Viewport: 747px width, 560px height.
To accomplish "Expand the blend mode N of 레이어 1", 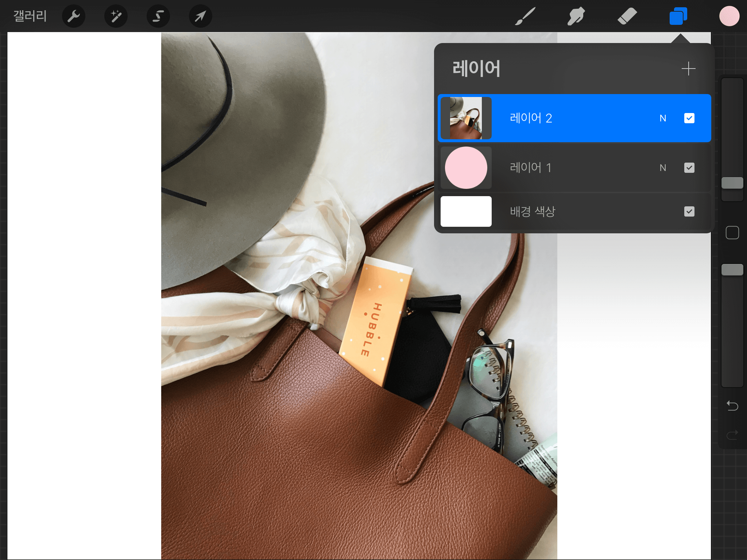I will click(x=663, y=168).
